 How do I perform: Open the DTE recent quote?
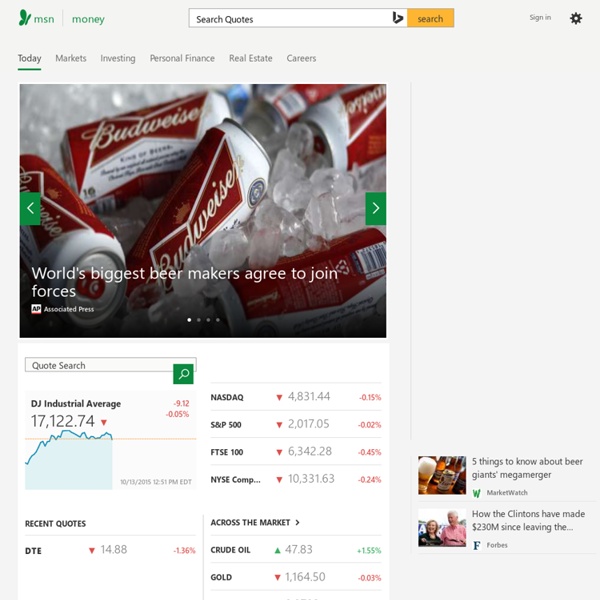tap(110, 550)
